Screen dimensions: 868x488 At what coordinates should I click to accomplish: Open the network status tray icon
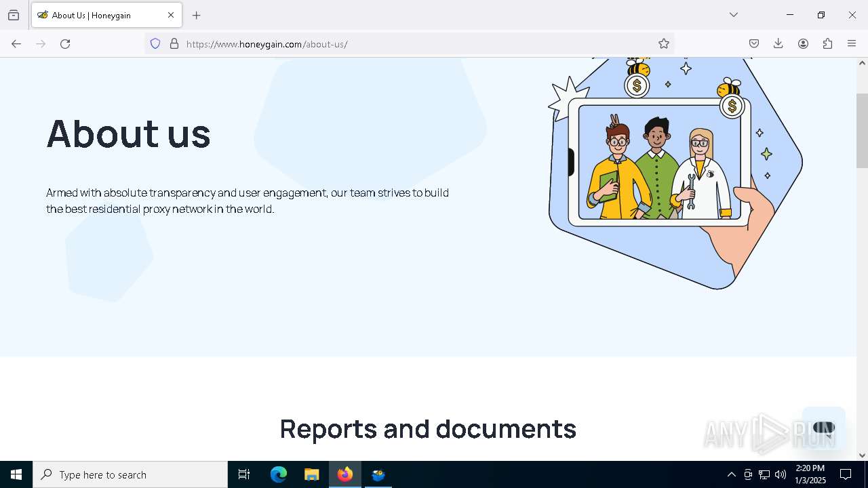(x=764, y=474)
